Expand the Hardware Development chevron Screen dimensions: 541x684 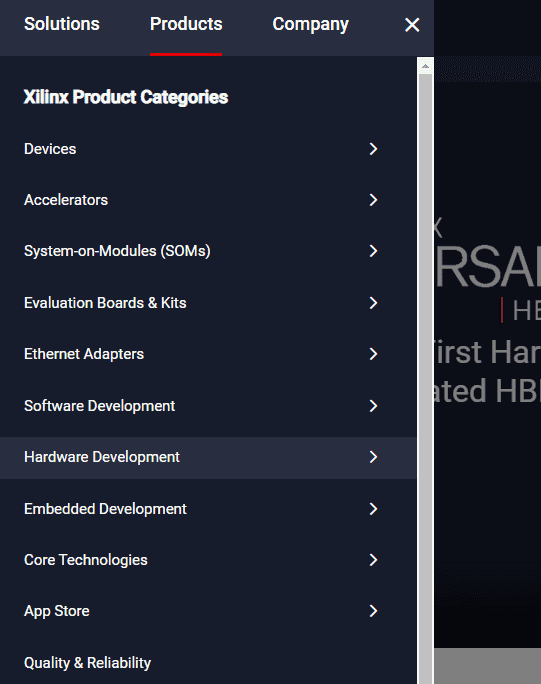click(373, 457)
